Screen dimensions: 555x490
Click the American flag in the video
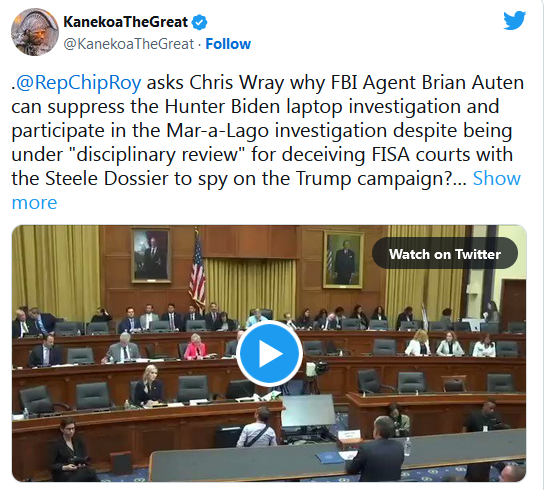pyautogui.click(x=197, y=270)
